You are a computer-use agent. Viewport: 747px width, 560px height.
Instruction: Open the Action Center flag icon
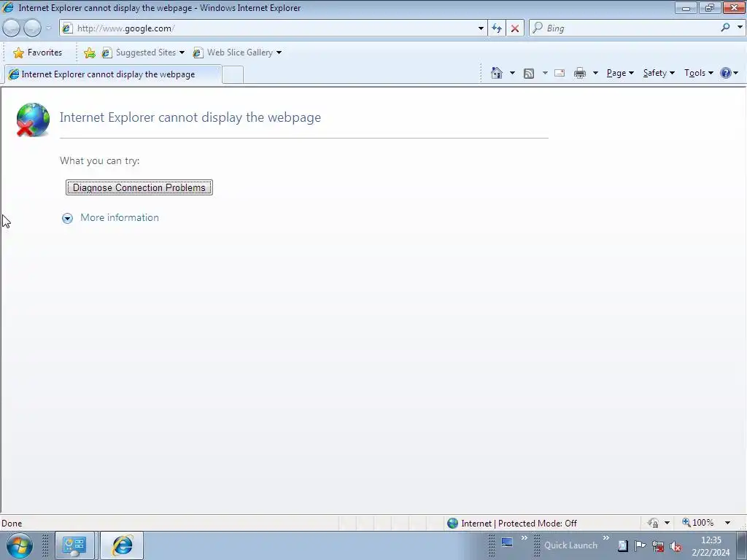tap(640, 545)
